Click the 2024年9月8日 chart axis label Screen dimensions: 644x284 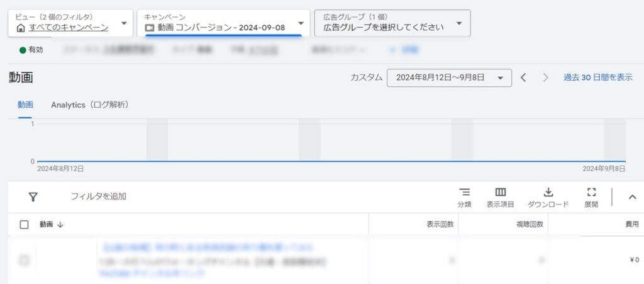pos(604,169)
